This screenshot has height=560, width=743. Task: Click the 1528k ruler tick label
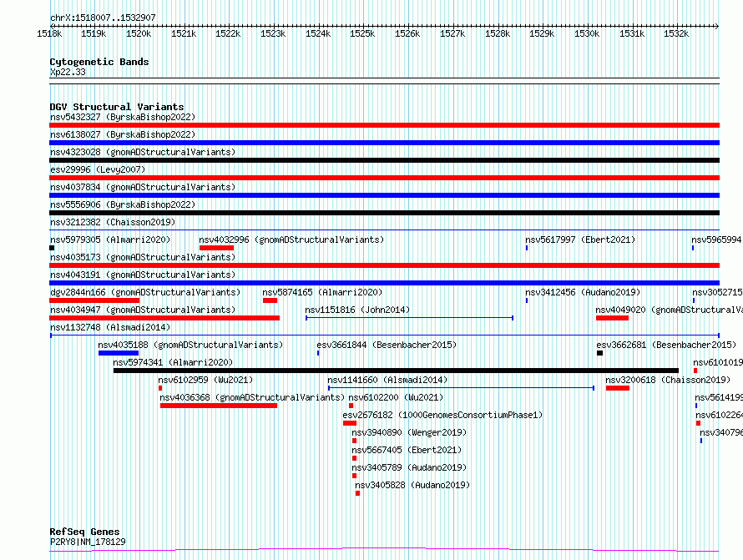(497, 33)
